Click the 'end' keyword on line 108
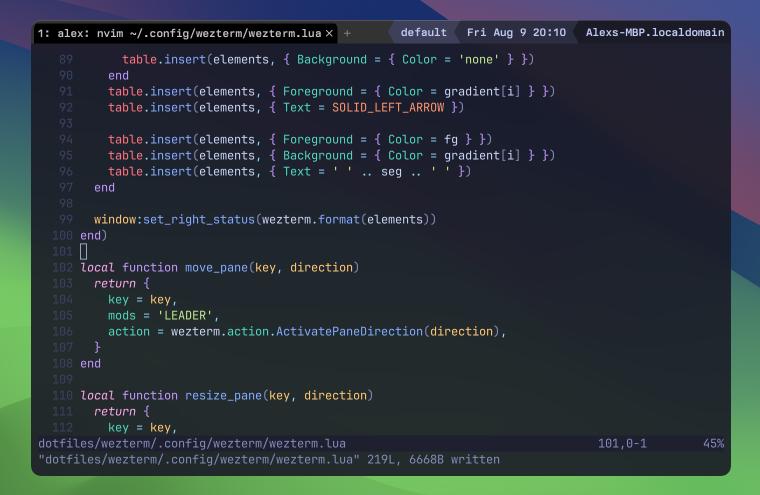The image size is (760, 495). [91, 364]
